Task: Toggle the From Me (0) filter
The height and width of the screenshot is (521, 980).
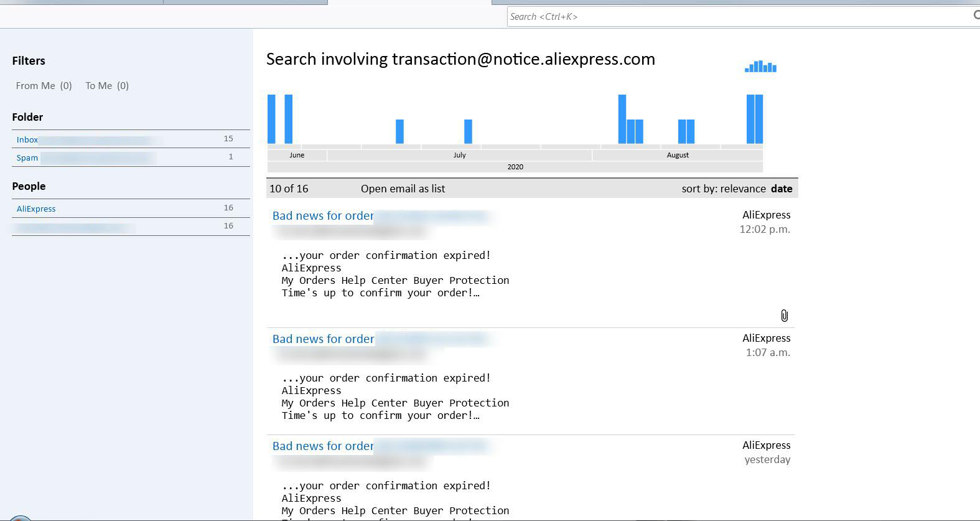Action: tap(44, 86)
